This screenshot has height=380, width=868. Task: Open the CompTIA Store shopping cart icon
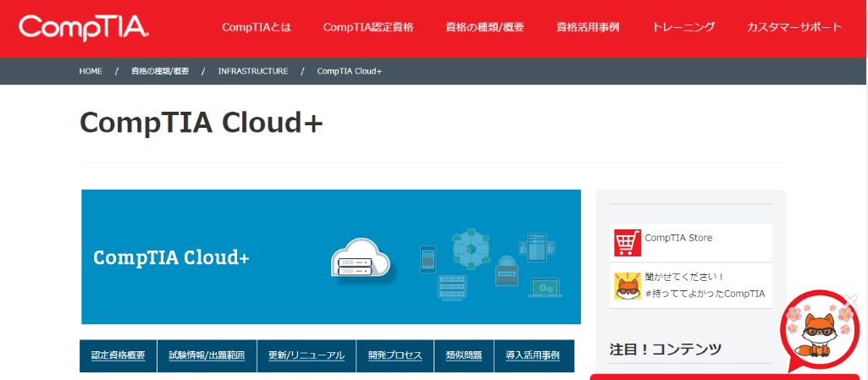(628, 243)
